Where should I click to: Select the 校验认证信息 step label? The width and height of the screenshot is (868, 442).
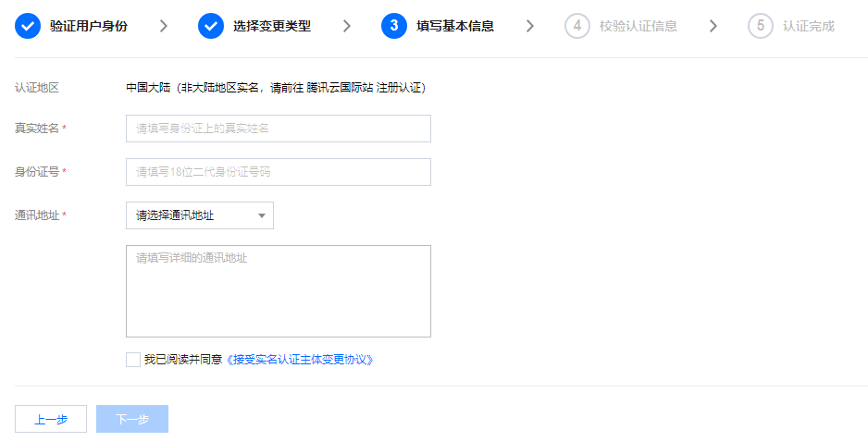(x=639, y=26)
